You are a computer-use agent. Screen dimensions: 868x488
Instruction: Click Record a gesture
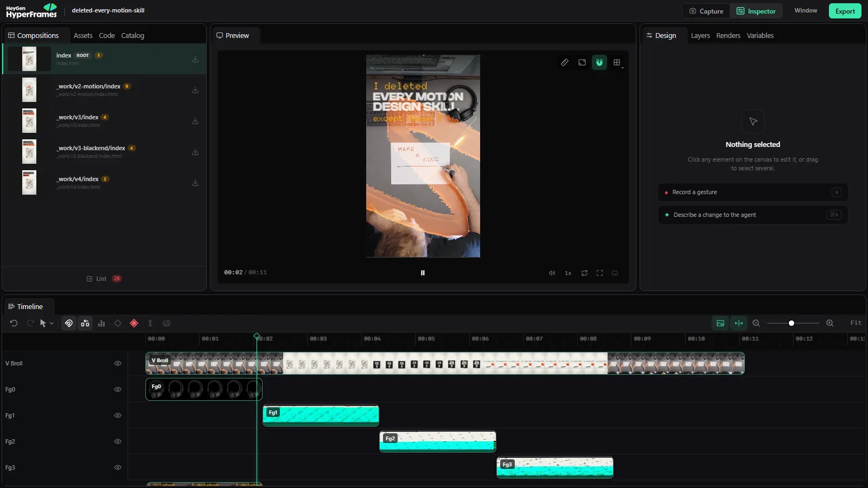[x=752, y=192]
